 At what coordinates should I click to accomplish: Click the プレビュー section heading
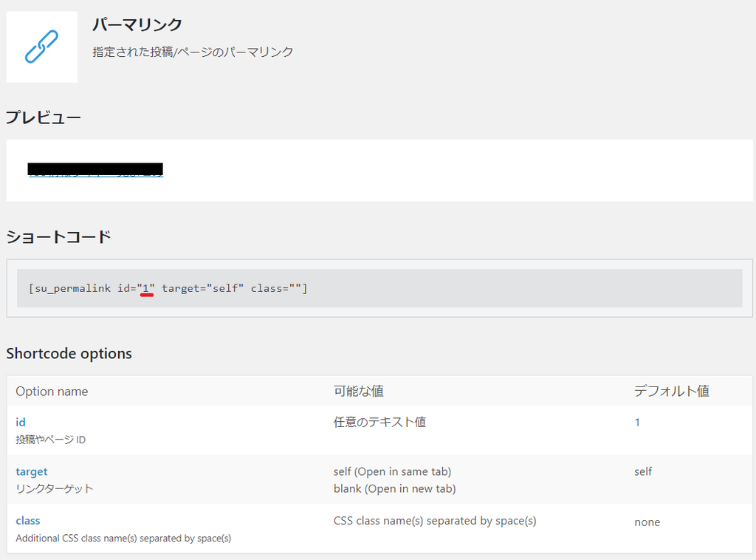pos(43,117)
